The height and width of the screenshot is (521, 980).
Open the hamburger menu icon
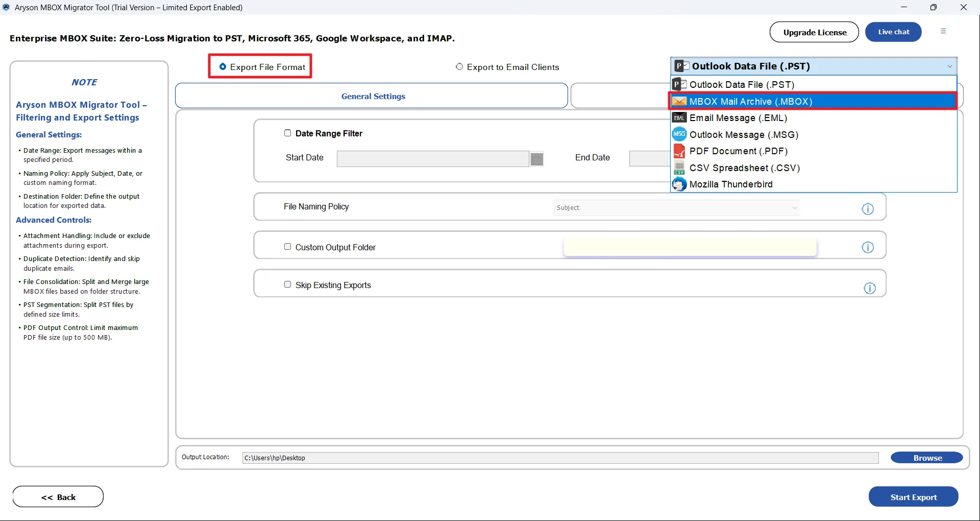[943, 31]
